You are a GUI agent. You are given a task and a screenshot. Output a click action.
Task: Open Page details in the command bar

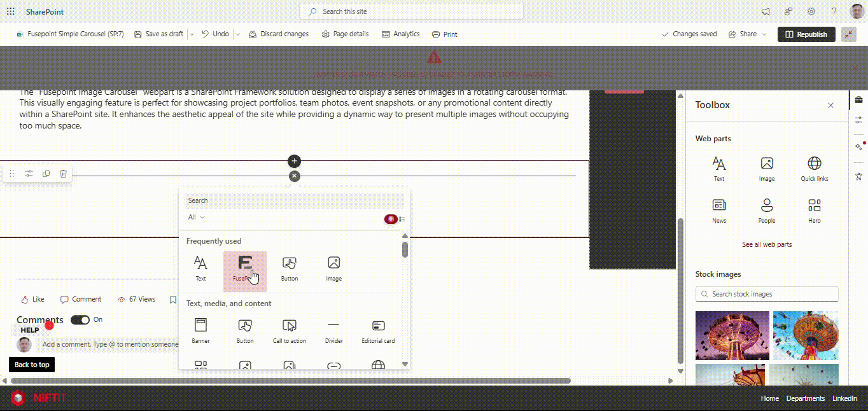point(345,34)
